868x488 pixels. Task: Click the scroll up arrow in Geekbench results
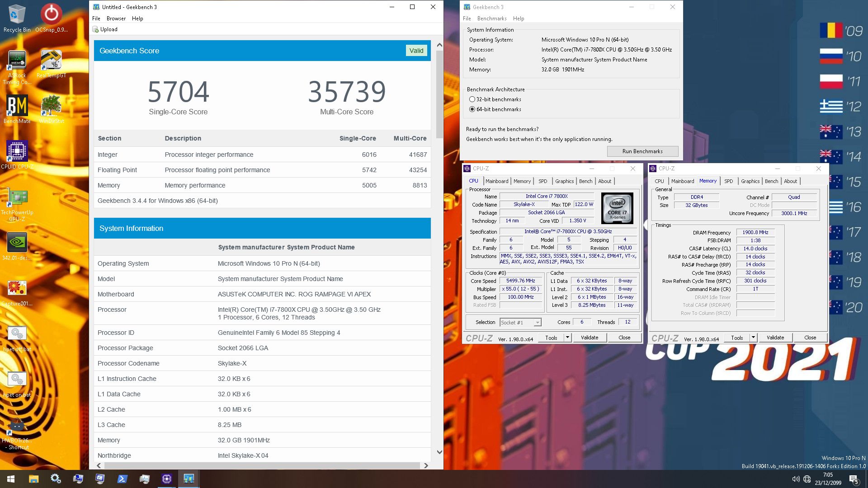pos(439,45)
